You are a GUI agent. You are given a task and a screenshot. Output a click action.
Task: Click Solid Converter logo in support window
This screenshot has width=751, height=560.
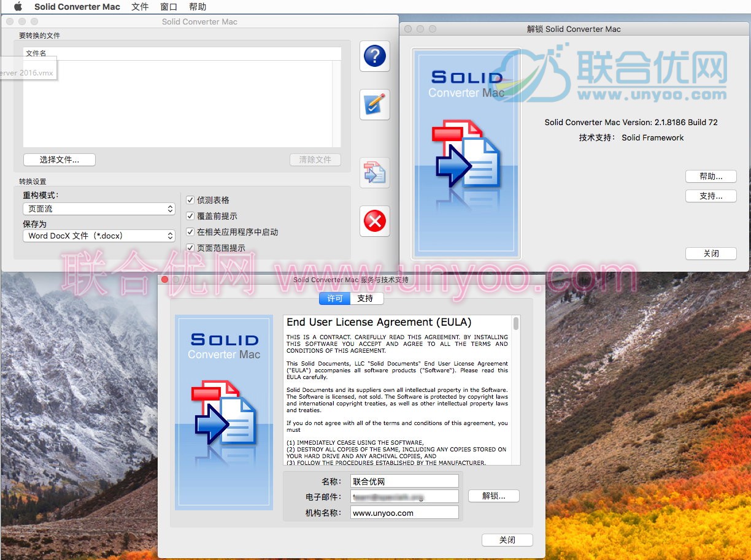(x=224, y=412)
